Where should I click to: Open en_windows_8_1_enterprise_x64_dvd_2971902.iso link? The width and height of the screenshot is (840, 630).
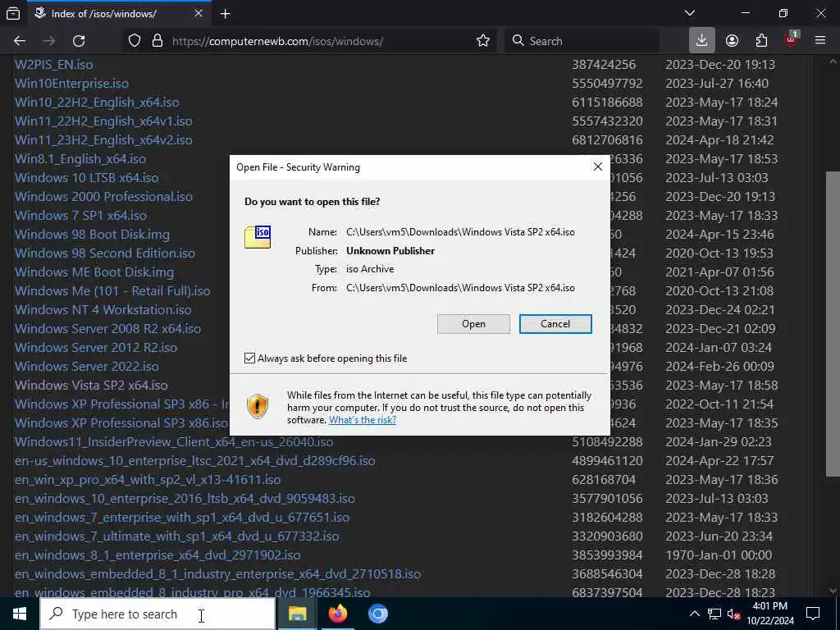(x=157, y=555)
